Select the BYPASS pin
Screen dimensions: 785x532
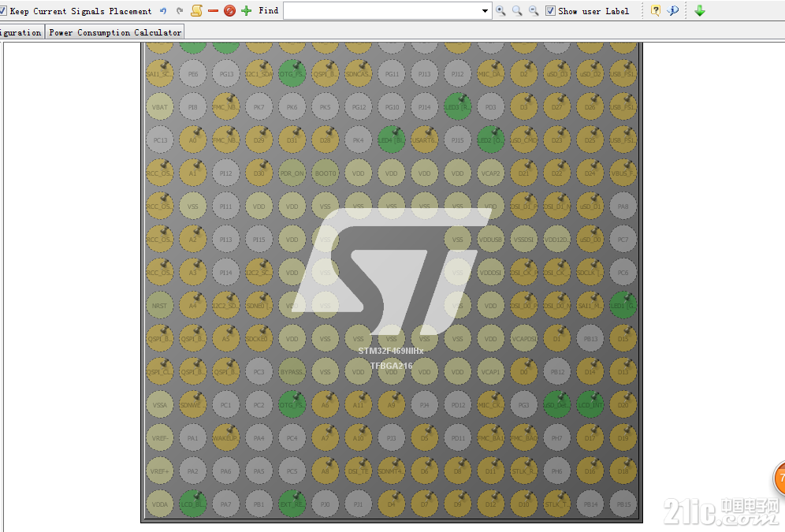click(x=292, y=372)
